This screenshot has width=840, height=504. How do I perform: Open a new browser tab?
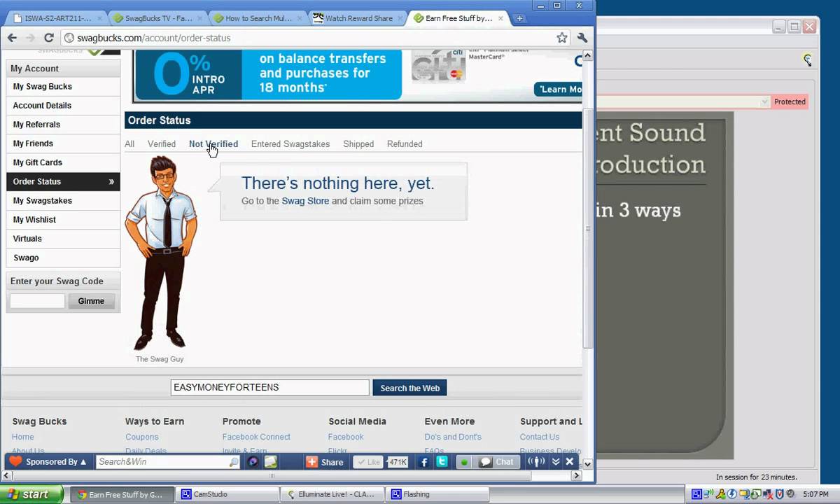(519, 18)
